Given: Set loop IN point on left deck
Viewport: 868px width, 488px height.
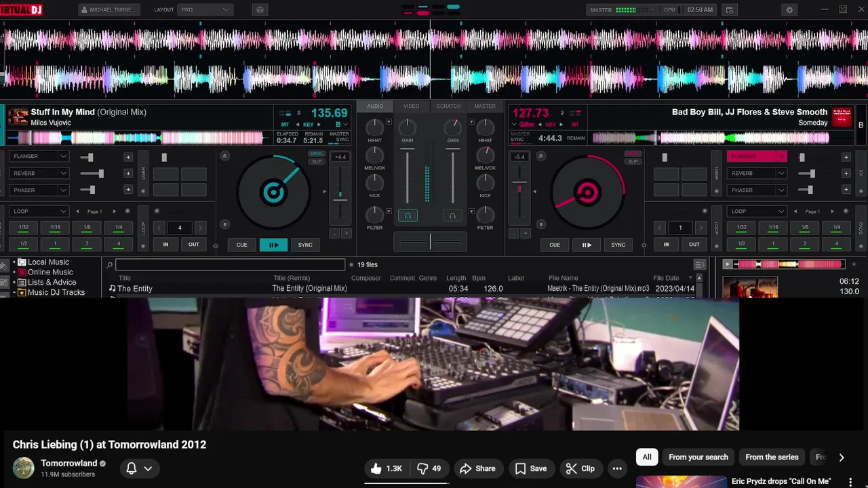Looking at the screenshot, I should [165, 245].
